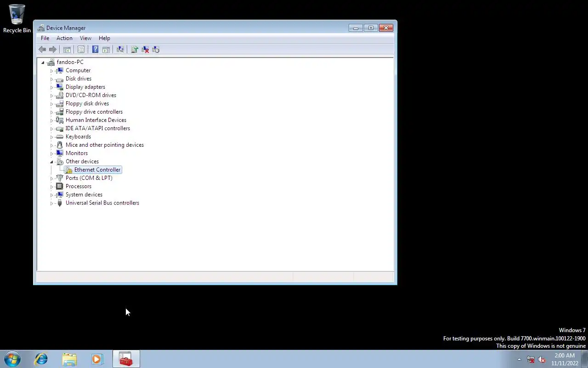Expand the IDE ATA/ATAPI controllers category
Image resolution: width=588 pixels, height=368 pixels.
coord(51,129)
